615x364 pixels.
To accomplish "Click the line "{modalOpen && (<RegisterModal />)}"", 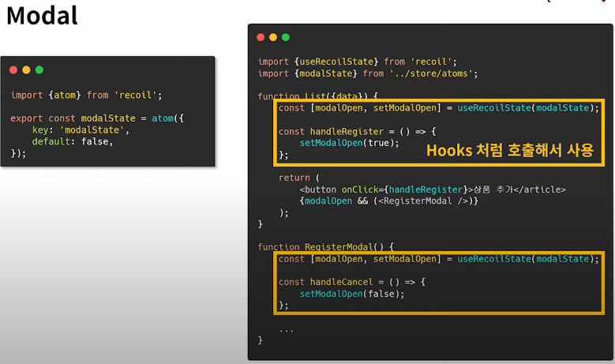I will click(388, 201).
